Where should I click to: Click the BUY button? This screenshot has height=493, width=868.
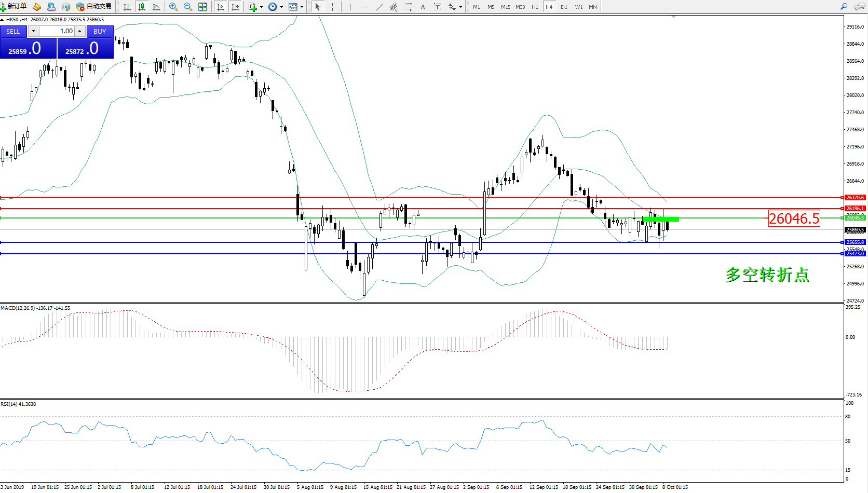tap(100, 31)
